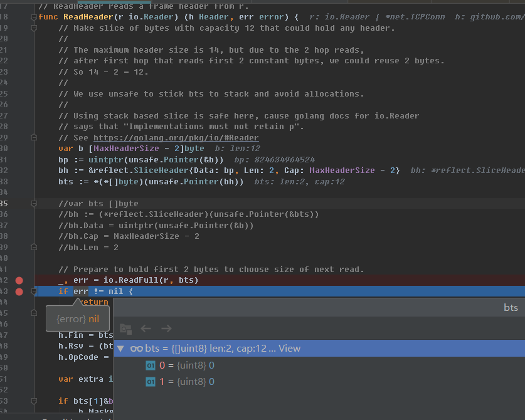Click the array element icon for index 1
The image size is (525, 420).
(x=151, y=381)
